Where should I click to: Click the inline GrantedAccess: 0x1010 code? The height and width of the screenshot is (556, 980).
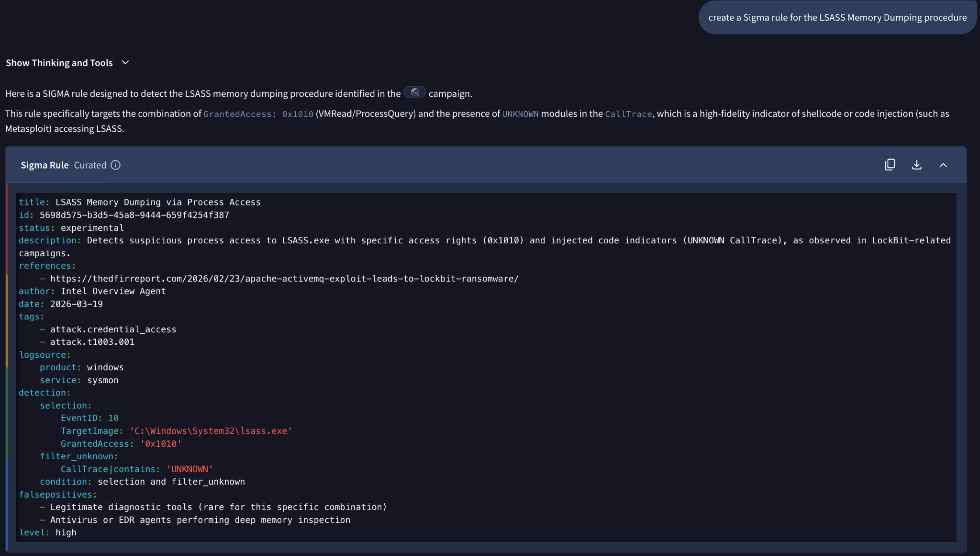tap(258, 114)
